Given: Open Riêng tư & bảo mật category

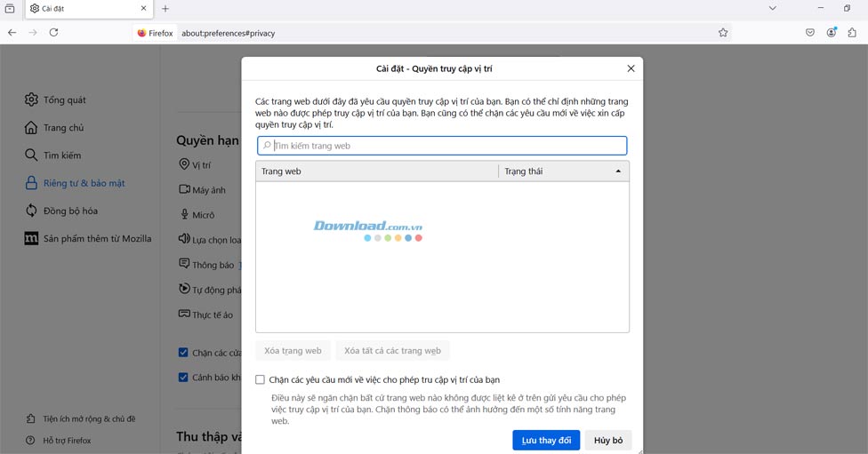Looking at the screenshot, I should [75, 183].
